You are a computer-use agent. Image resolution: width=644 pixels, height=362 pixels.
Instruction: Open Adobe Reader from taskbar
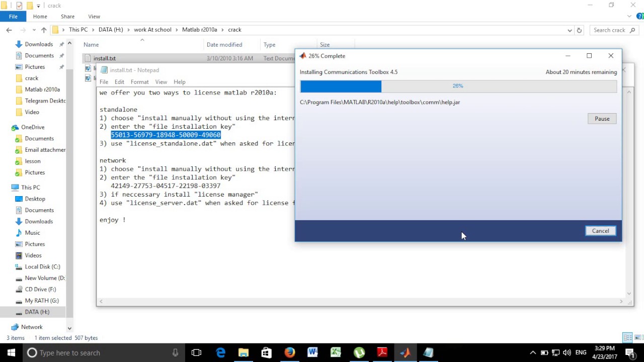click(382, 353)
